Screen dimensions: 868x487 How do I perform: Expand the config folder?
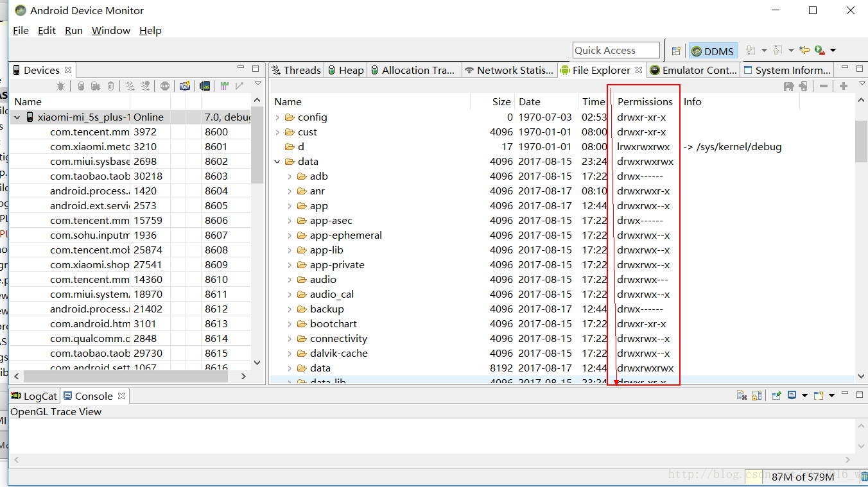(277, 117)
